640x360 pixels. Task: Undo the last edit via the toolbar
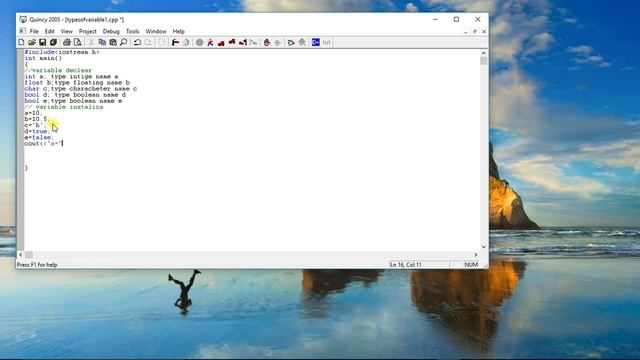click(138, 42)
